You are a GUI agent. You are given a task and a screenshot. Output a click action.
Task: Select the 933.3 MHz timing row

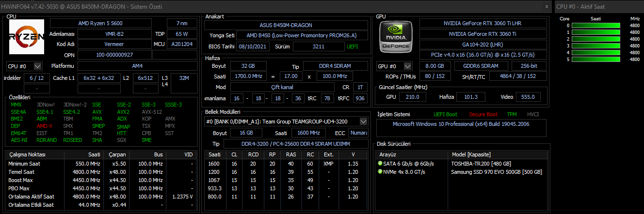[x=286, y=188]
